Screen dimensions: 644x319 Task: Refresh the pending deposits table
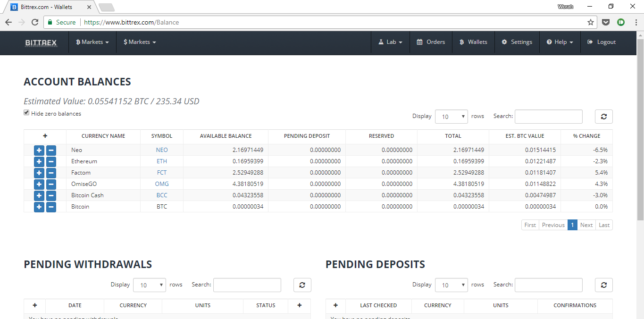[x=603, y=285]
